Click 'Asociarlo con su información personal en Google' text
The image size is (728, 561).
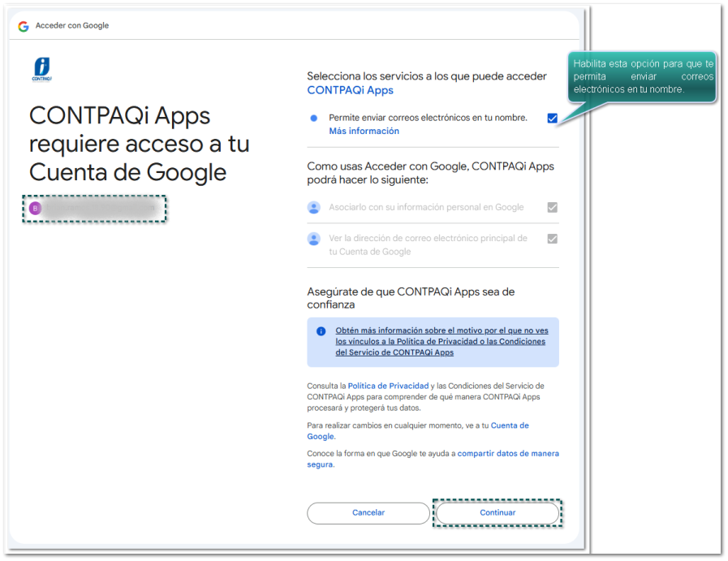(426, 207)
